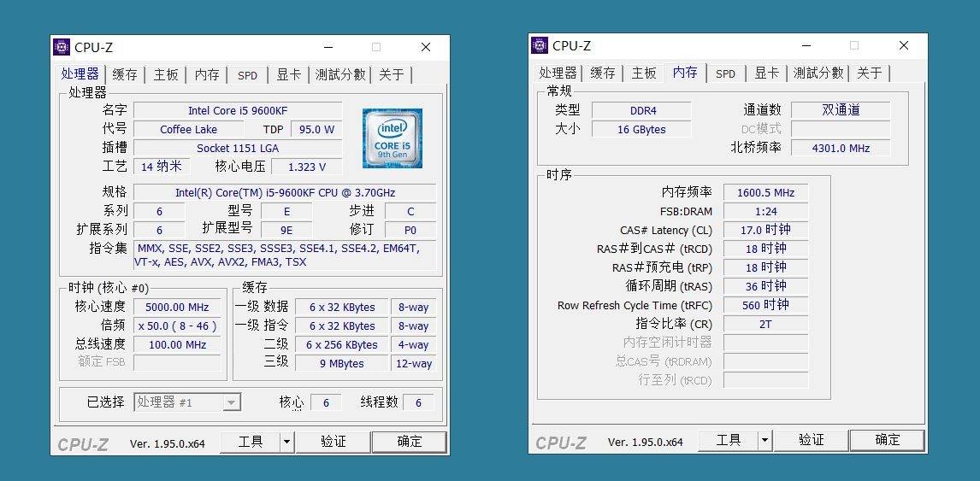Open 缓存 tab in right CPU-Z window
980x481 pixels.
tap(603, 73)
